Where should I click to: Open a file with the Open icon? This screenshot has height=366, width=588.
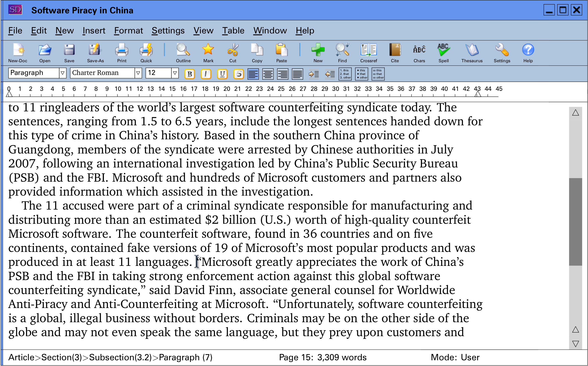tap(45, 50)
